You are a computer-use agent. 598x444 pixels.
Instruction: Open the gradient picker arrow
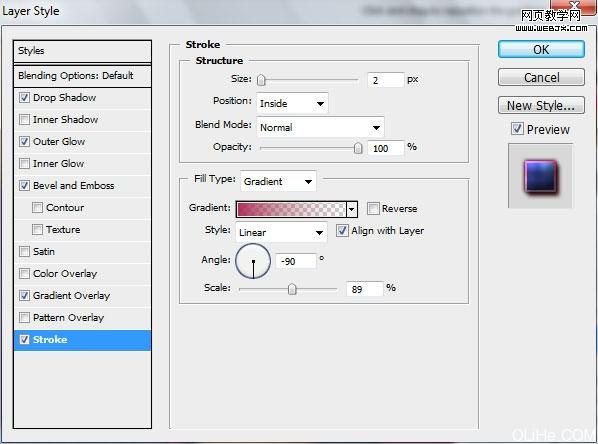tap(352, 209)
